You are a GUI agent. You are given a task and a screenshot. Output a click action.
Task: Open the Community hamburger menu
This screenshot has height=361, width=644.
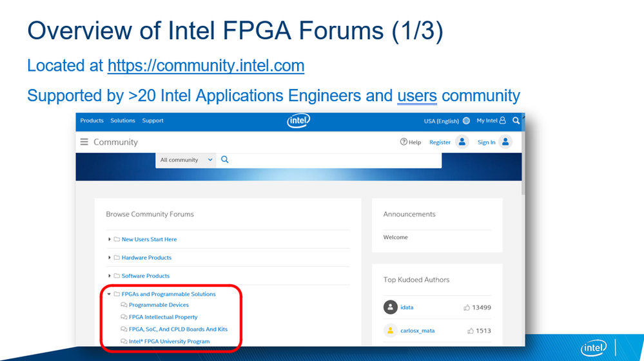(x=84, y=142)
